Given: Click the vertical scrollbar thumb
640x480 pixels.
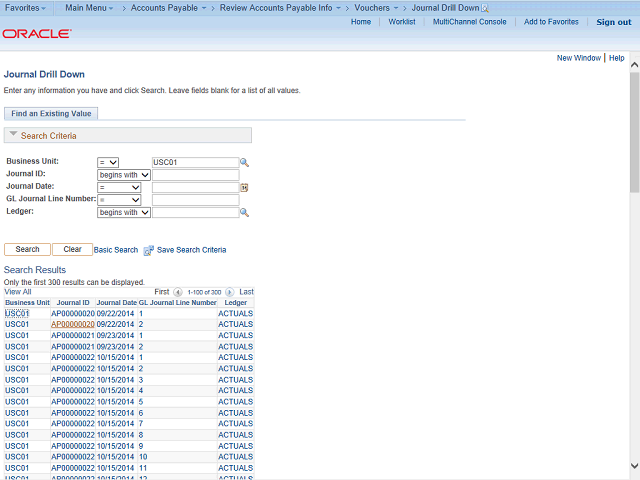Looking at the screenshot, I should tap(634, 133).
